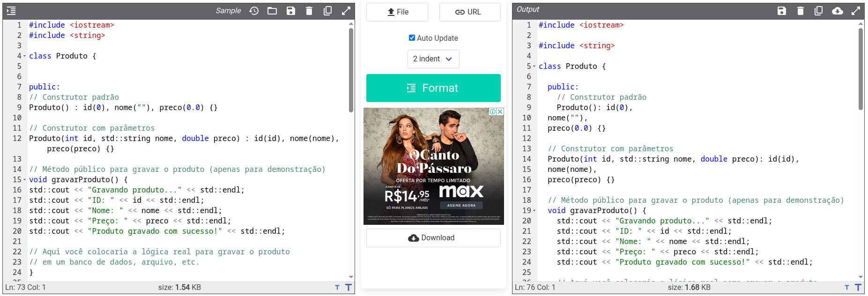Viewport: 868px width, 296px height.
Task: Load the Sample code
Action: pos(228,11)
